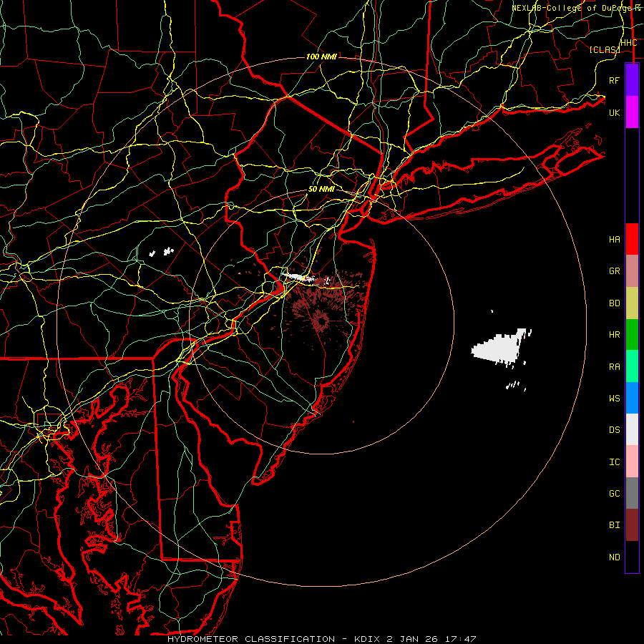Click the HHC product code label

pyautogui.click(x=628, y=43)
